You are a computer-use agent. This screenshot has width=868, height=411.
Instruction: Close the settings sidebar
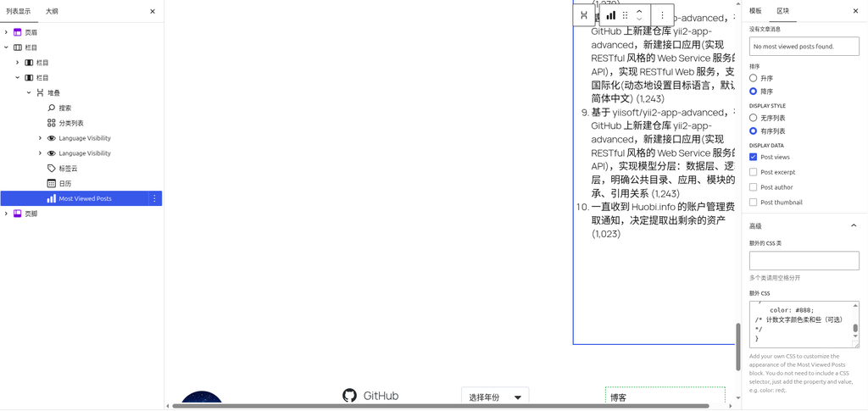click(855, 11)
